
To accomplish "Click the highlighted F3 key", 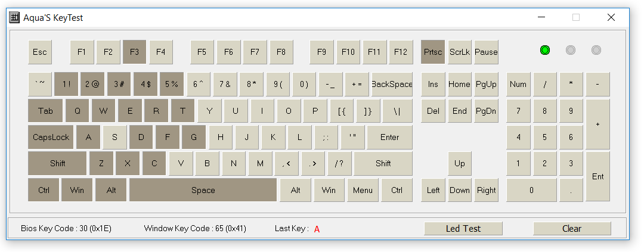I will pos(134,52).
